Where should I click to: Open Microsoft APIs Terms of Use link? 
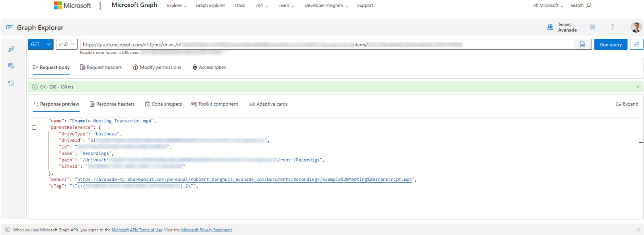(x=137, y=230)
